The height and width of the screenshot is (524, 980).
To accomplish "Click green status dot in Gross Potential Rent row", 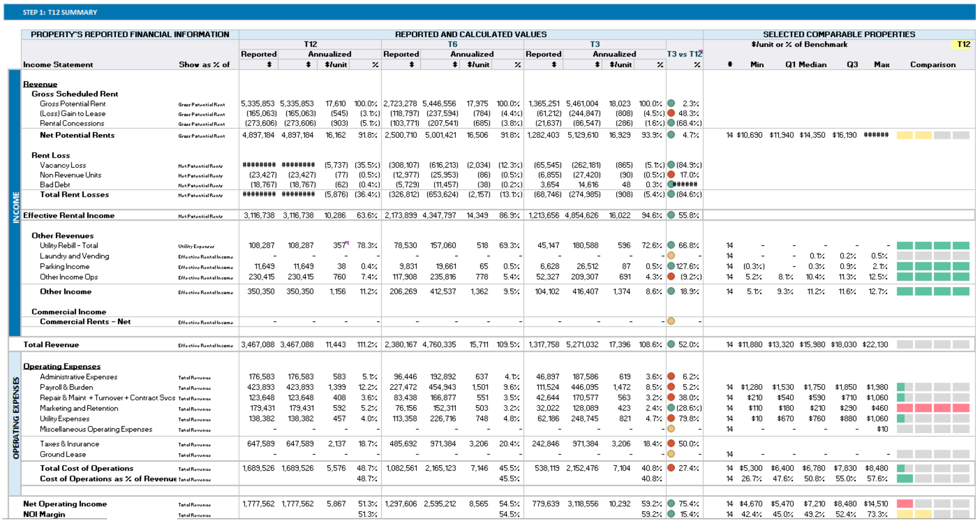I will [x=671, y=103].
